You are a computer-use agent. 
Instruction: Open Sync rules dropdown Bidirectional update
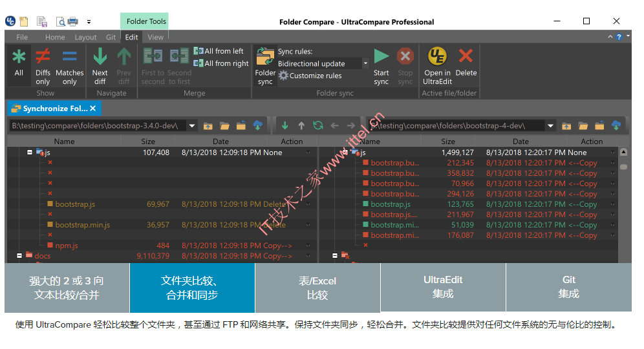[323, 63]
